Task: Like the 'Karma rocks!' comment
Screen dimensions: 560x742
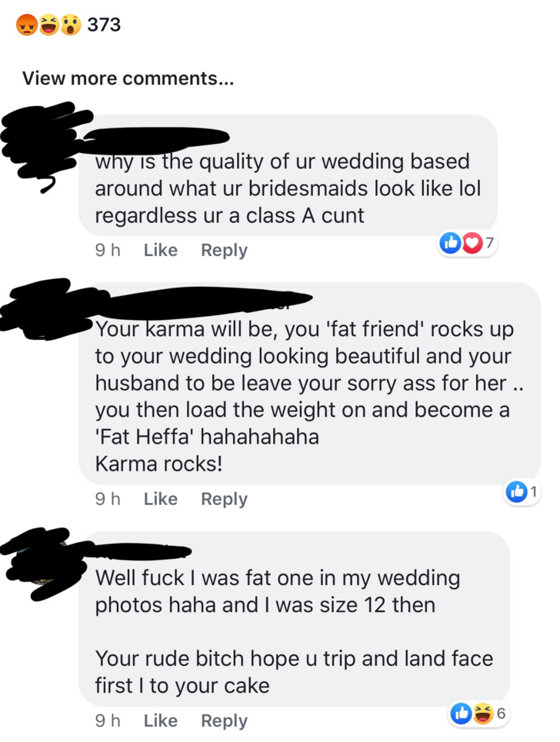Action: tap(161, 499)
